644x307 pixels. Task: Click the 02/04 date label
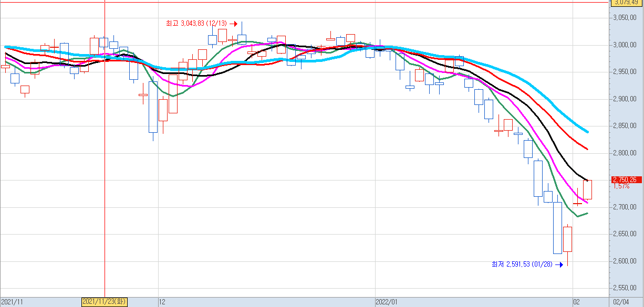[x=621, y=302]
